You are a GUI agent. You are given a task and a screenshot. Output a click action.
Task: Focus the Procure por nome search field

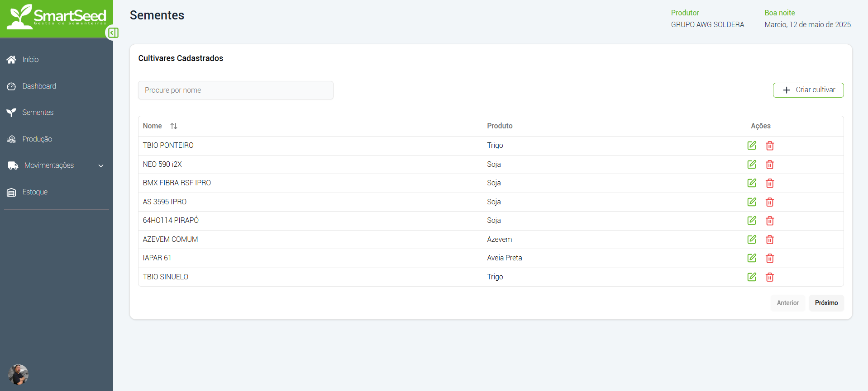[x=236, y=90]
